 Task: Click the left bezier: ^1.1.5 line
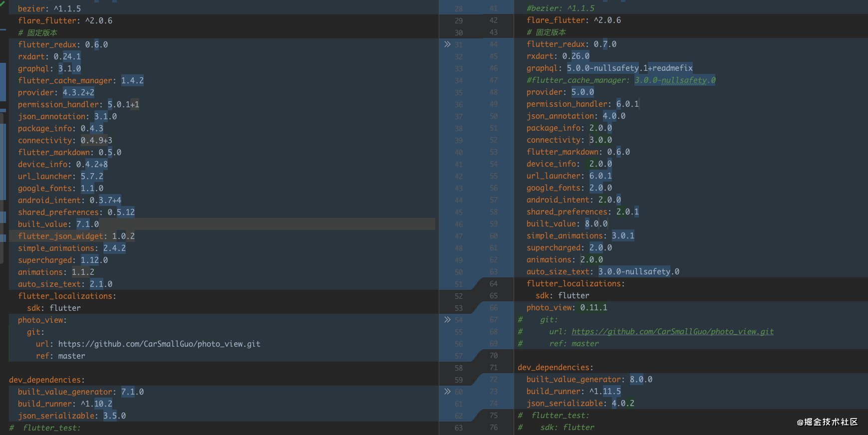tap(49, 8)
